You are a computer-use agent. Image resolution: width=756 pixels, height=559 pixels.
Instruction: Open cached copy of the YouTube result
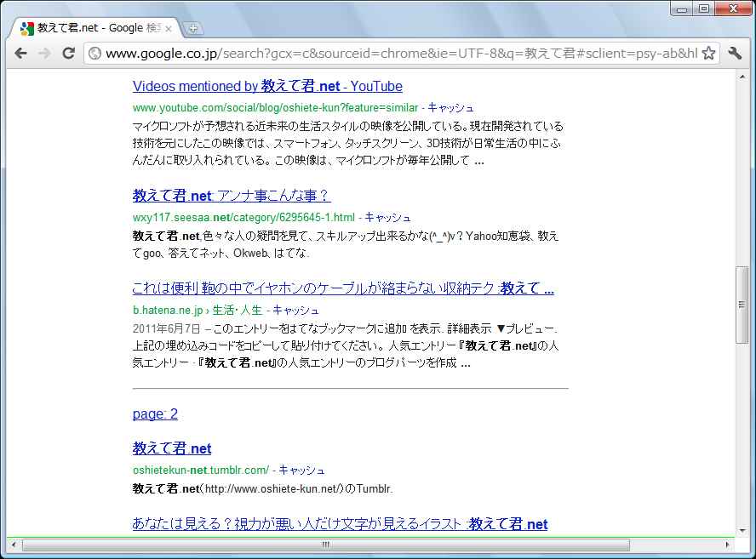[x=450, y=107]
